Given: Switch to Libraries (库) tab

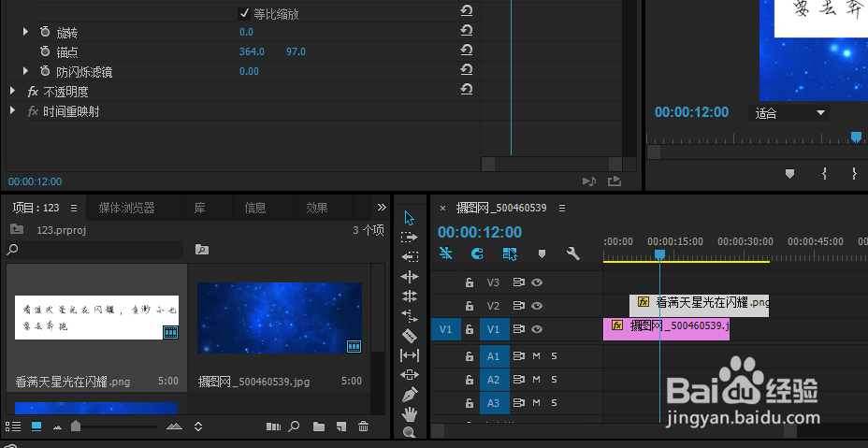Looking at the screenshot, I should coord(200,208).
